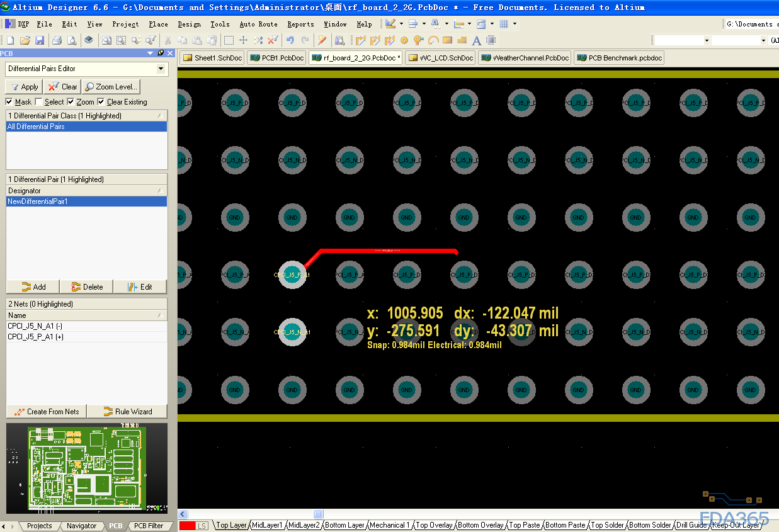The width and height of the screenshot is (779, 532).
Task: Enable the Select checkbox
Action: 39,102
